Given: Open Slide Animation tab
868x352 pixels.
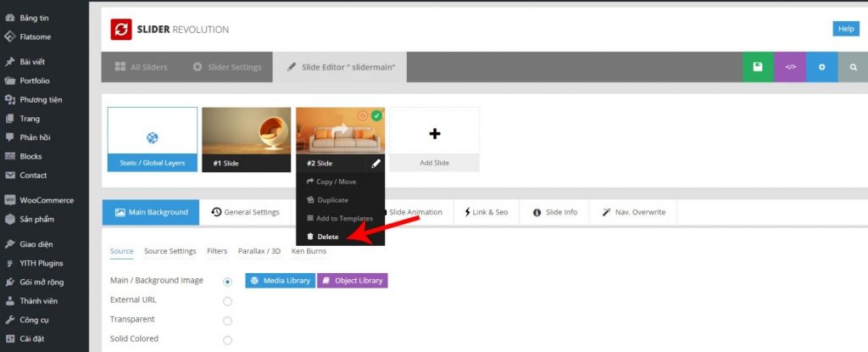Looking at the screenshot, I should coord(415,212).
